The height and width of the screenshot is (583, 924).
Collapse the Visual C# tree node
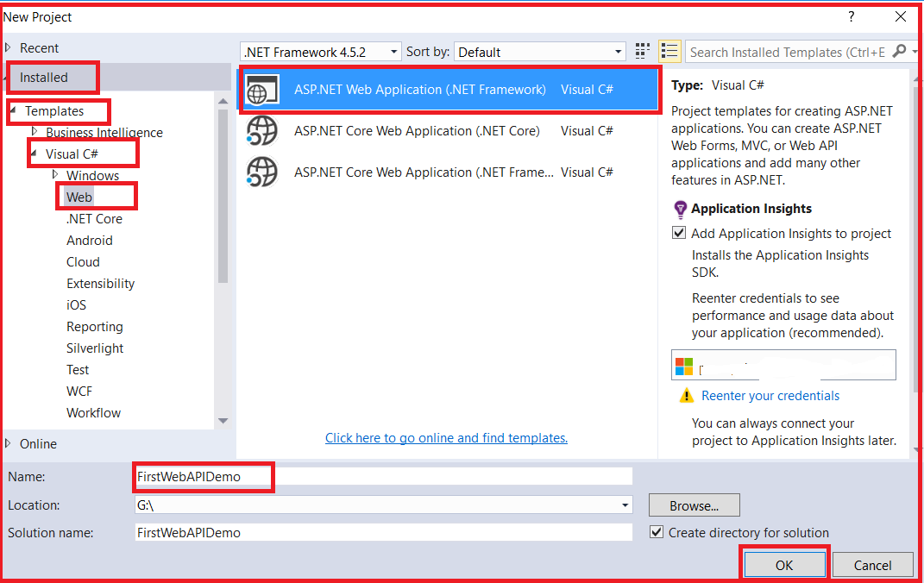pyautogui.click(x=34, y=152)
